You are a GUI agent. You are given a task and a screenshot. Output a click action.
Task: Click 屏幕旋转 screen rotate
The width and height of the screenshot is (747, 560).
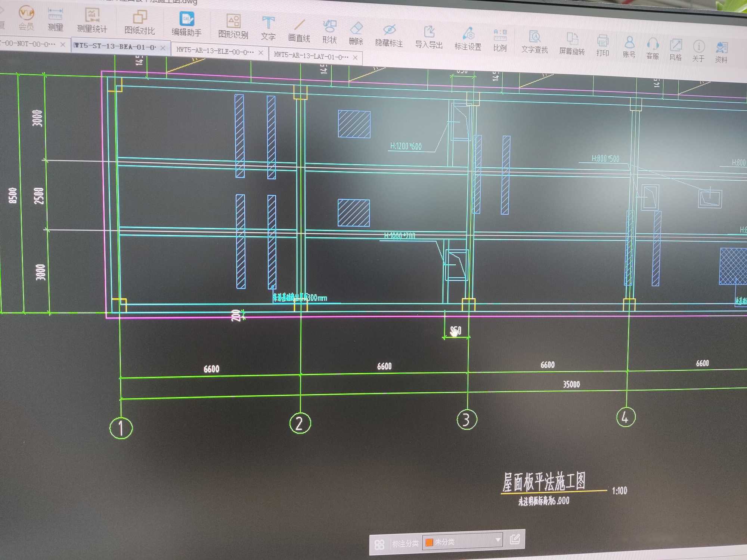tap(572, 44)
